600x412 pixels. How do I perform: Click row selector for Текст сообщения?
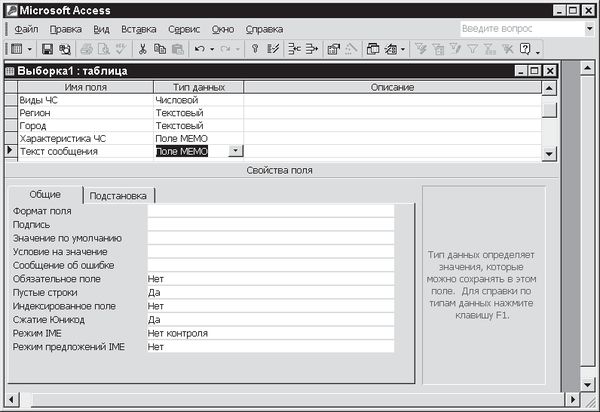point(11,151)
